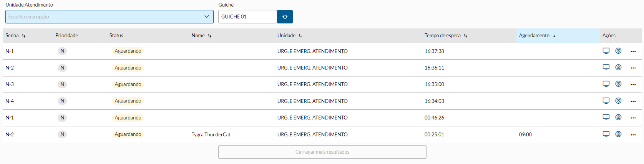
Task: Click the 'Carregar mais resultados' button
Action: pyautogui.click(x=322, y=152)
